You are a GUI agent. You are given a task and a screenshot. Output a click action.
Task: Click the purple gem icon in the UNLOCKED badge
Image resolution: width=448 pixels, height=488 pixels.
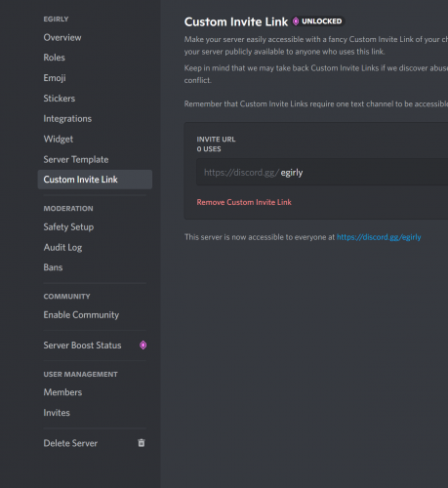[x=296, y=21]
